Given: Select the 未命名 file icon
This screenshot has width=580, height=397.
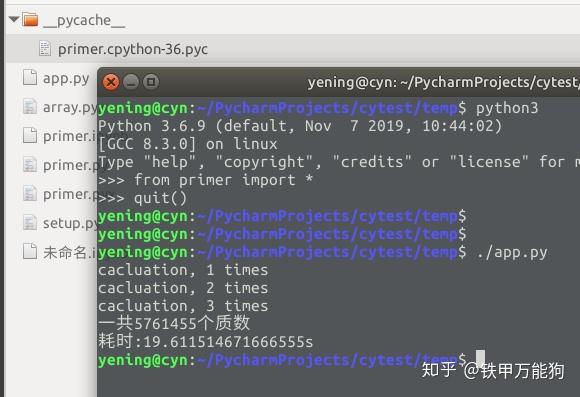Looking at the screenshot, I should coord(30,252).
